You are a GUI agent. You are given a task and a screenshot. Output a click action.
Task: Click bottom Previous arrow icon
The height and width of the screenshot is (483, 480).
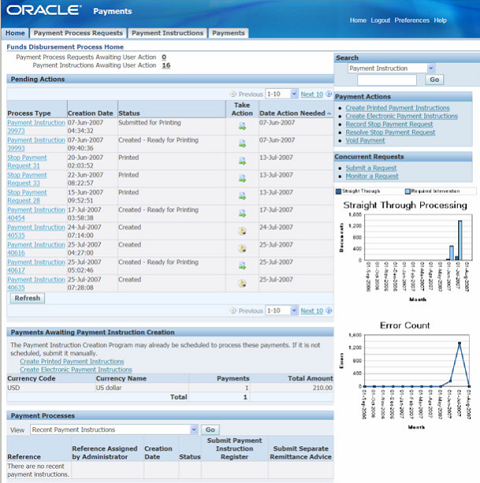(233, 311)
